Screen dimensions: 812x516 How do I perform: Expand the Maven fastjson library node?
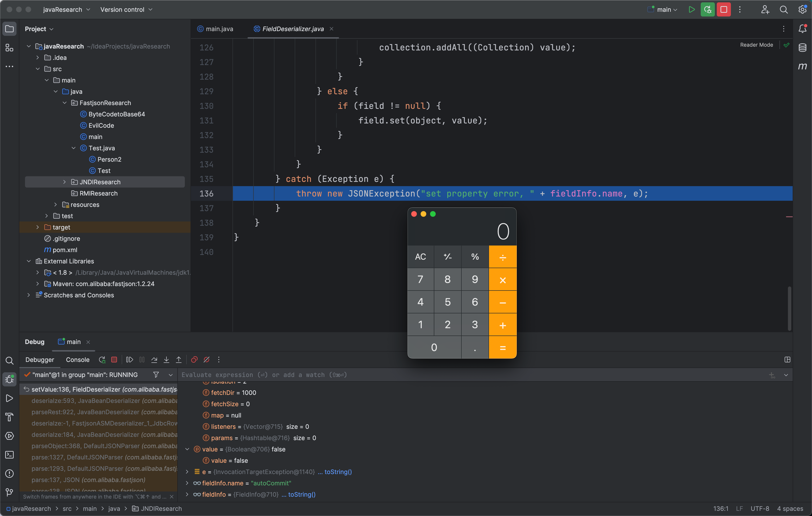pyautogui.click(x=38, y=284)
